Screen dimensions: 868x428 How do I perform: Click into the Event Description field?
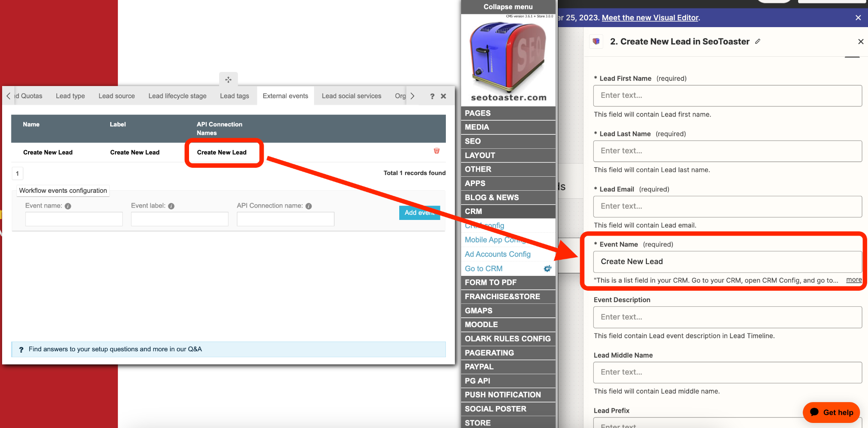pos(727,317)
